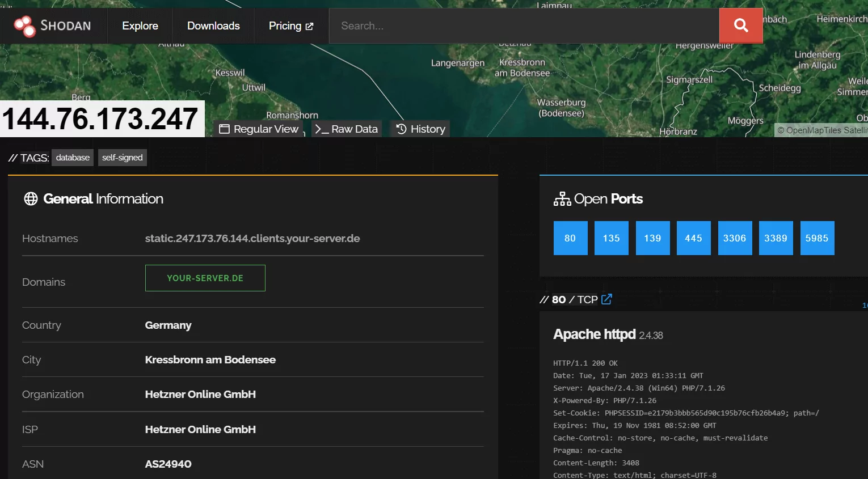
Task: Click the Regular View grid icon
Action: pyautogui.click(x=225, y=129)
